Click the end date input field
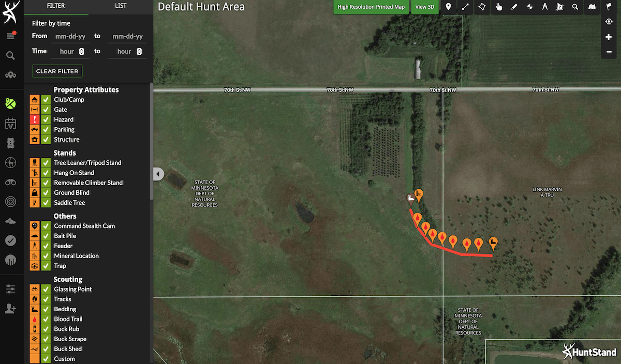The image size is (621, 364). tap(127, 37)
